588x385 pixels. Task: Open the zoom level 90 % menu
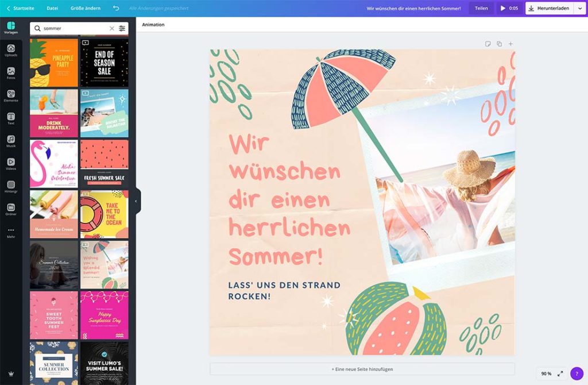tap(546, 374)
